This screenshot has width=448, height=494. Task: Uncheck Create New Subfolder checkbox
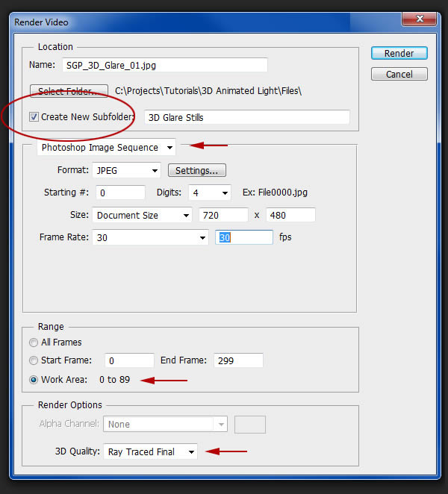coord(34,117)
